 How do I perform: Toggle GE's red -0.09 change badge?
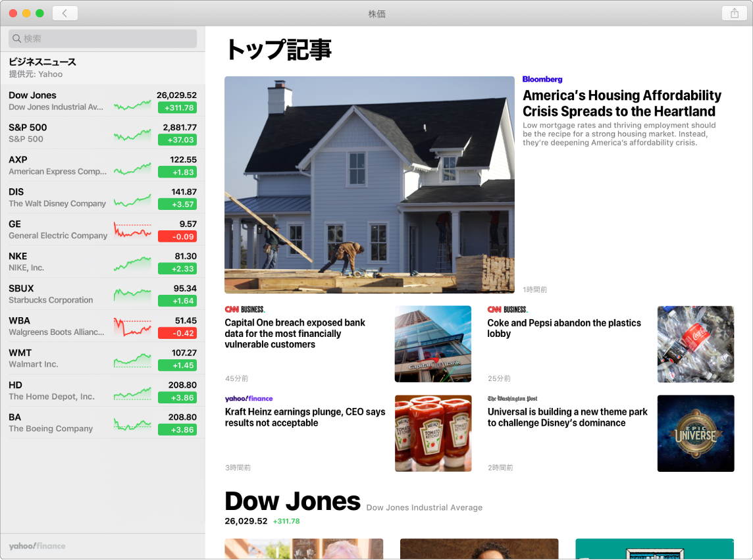[x=177, y=237]
